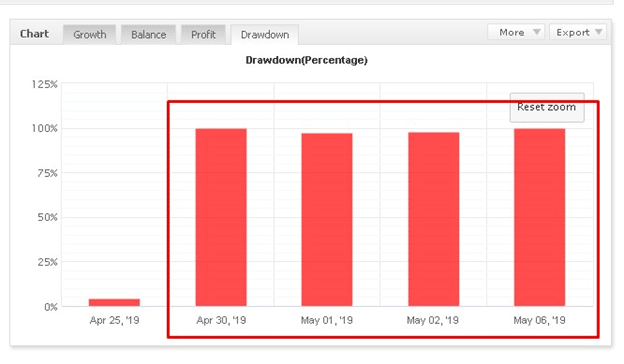Click the Apr 30, '19 drawdown bar
This screenshot has height=364, width=624.
[221, 217]
